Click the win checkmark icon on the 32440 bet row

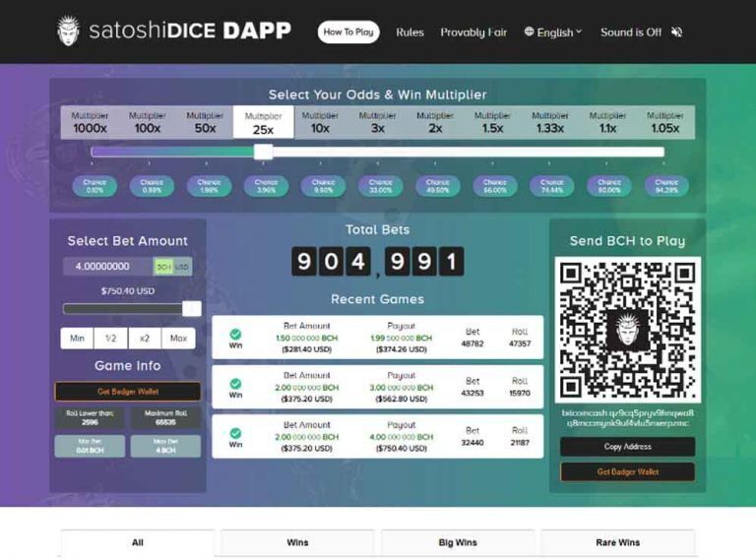(x=235, y=433)
